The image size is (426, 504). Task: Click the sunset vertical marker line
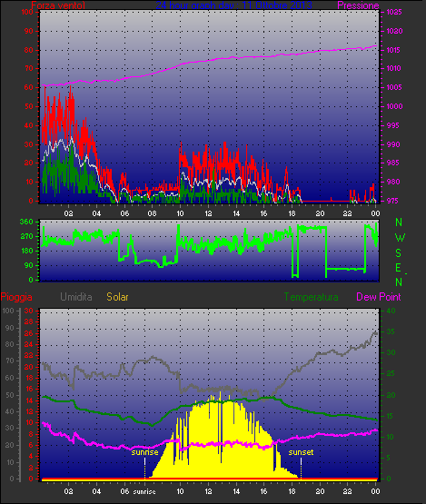pos(301,468)
